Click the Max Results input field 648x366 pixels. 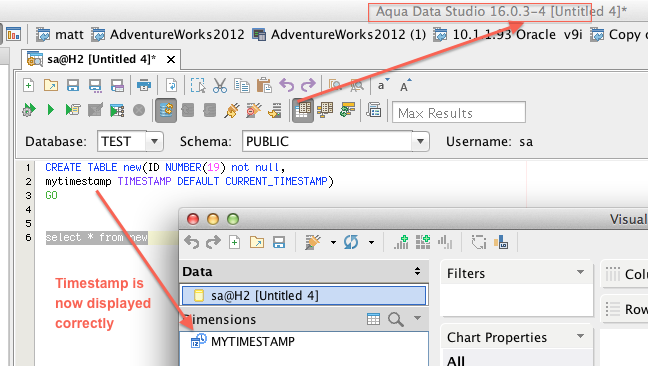(x=459, y=112)
